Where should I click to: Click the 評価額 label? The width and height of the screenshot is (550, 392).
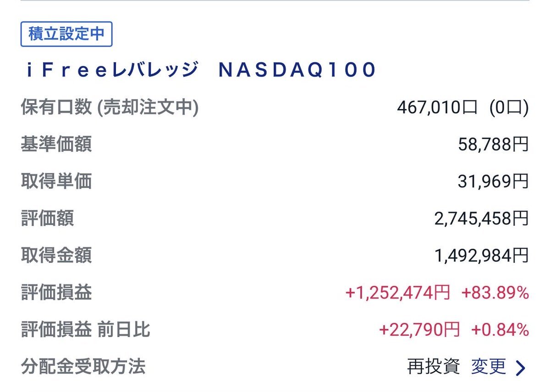[47, 218]
